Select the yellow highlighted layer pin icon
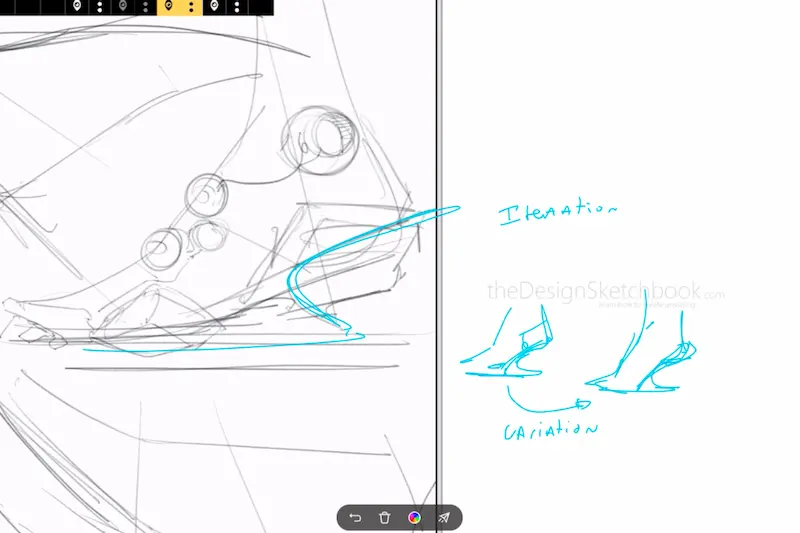Viewport: 800px width, 533px height. tap(169, 6)
